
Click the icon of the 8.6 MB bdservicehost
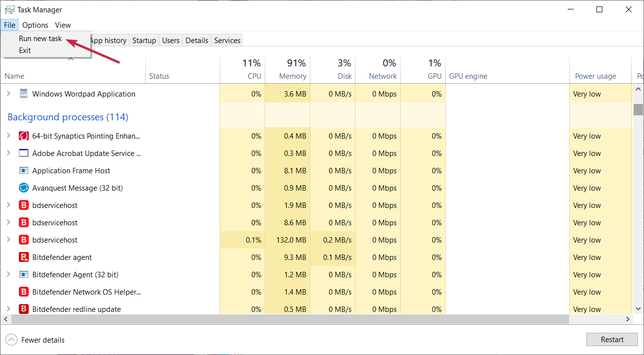(x=24, y=222)
